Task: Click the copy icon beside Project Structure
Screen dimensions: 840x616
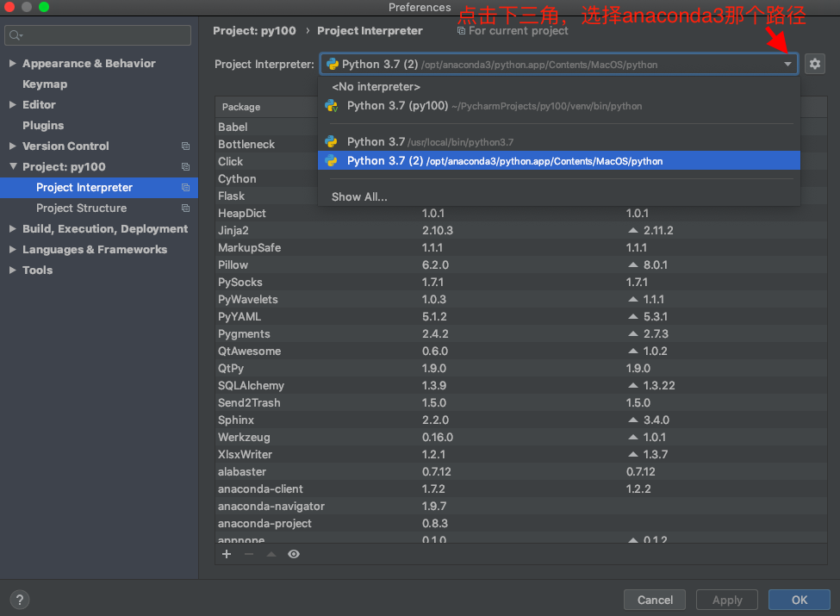Action: point(185,208)
